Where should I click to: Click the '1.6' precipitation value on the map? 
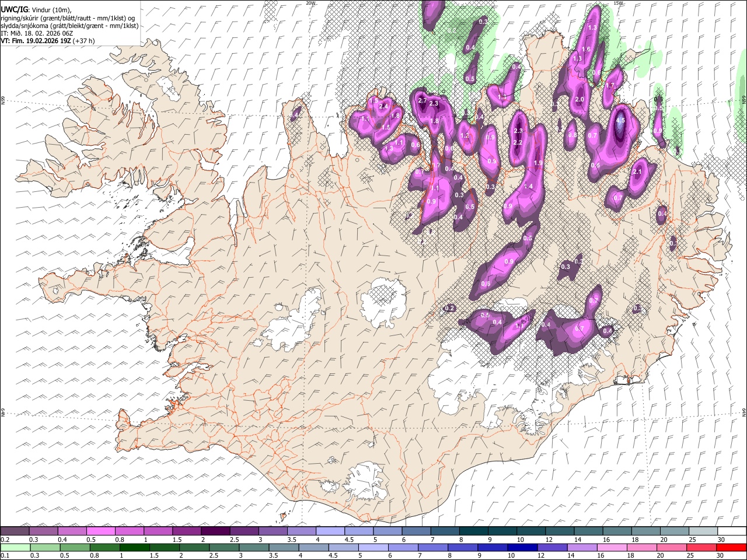point(587,50)
